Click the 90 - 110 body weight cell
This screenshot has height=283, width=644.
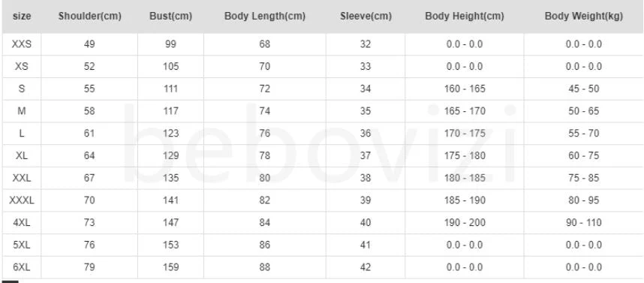584,223
